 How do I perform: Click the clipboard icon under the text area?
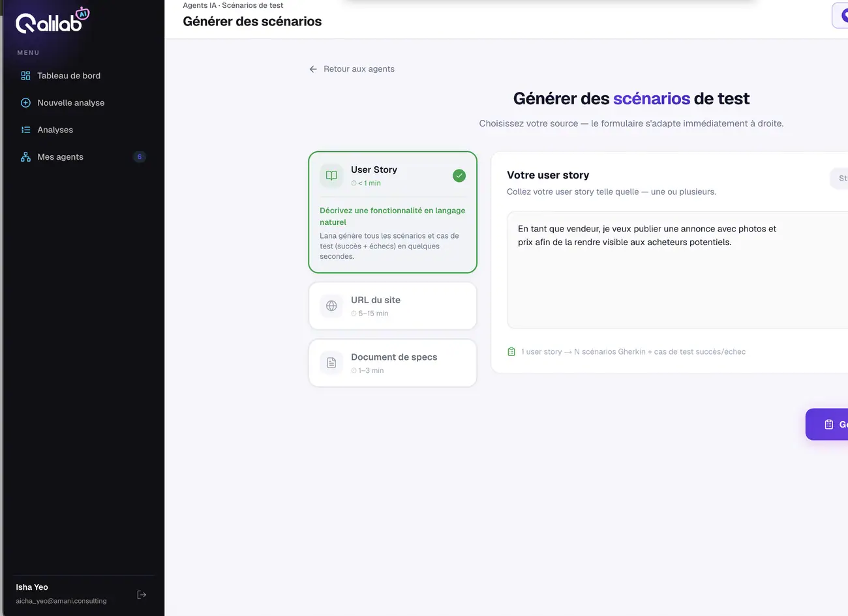coord(511,352)
